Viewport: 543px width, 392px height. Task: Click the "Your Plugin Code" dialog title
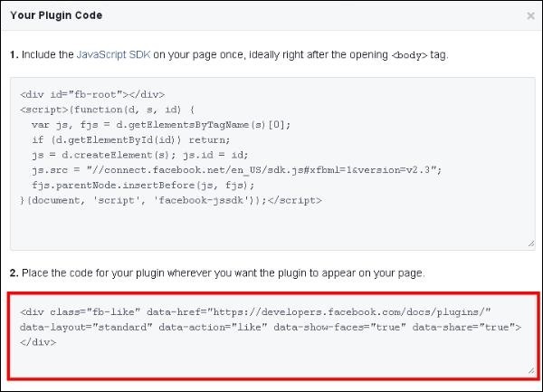point(56,15)
